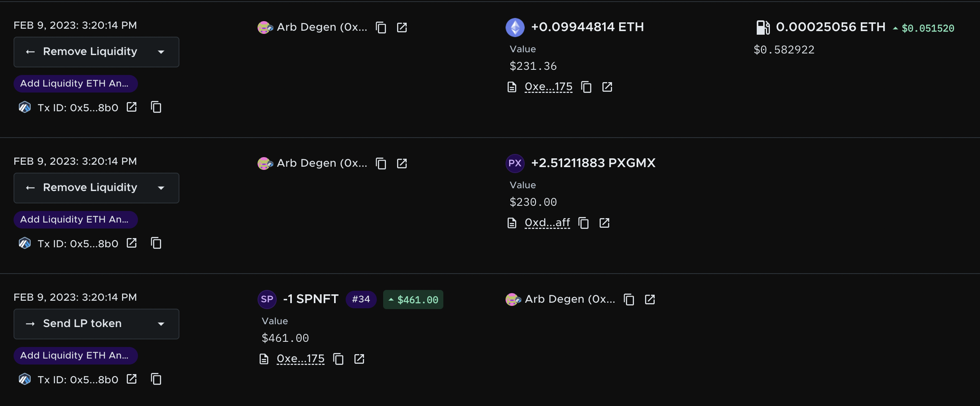
Task: Click the gas fee icon
Action: 763,27
